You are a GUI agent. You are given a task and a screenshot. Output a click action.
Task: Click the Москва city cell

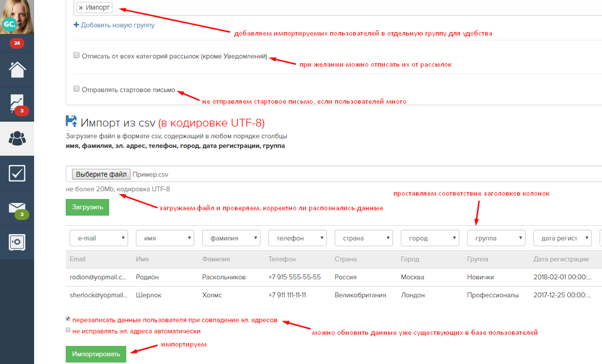(412, 277)
